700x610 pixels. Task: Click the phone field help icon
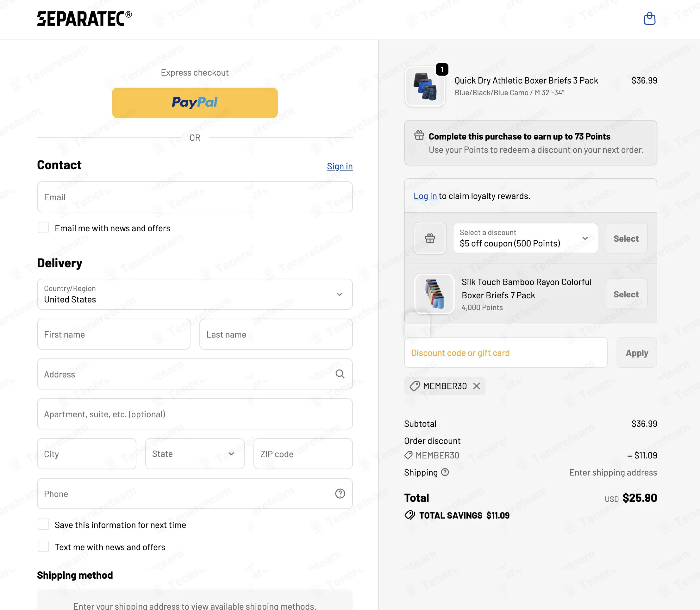pyautogui.click(x=340, y=493)
